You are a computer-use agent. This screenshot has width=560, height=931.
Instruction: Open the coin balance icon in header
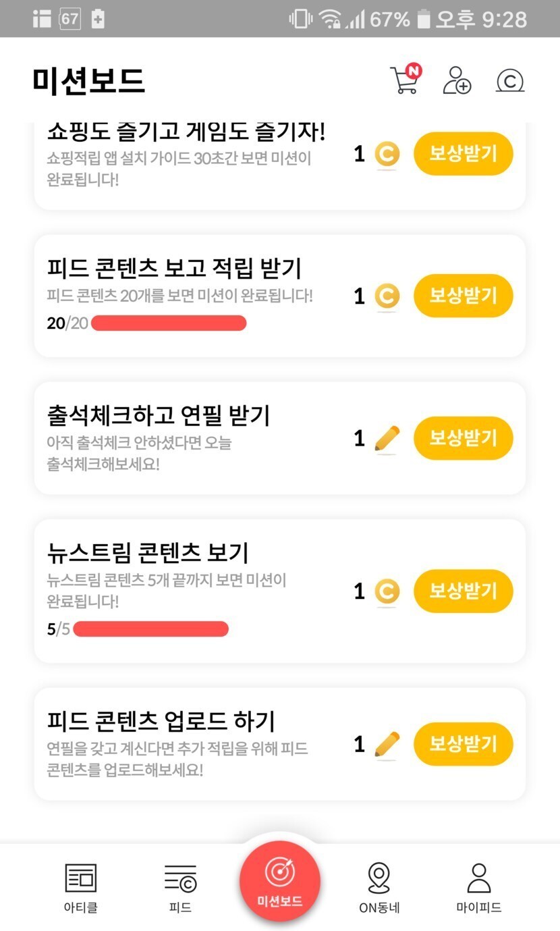tap(510, 81)
